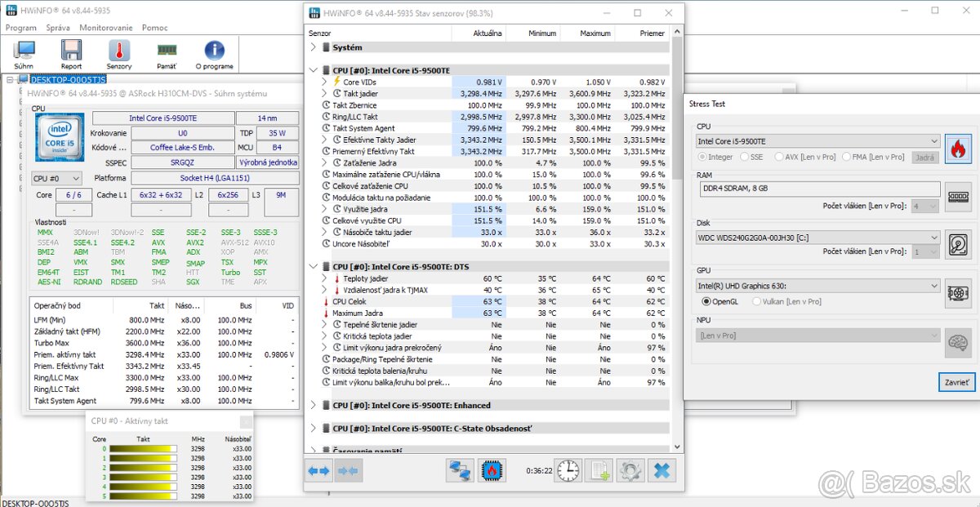Screen dimensions: 980x507
Task: Open the Pamäť memory toolbar icon
Action: coord(167,55)
